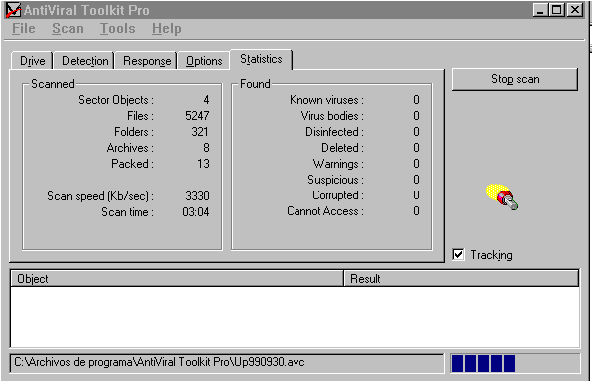This screenshot has height=384, width=592.
Task: Click the Suspicious label
Action: (335, 180)
